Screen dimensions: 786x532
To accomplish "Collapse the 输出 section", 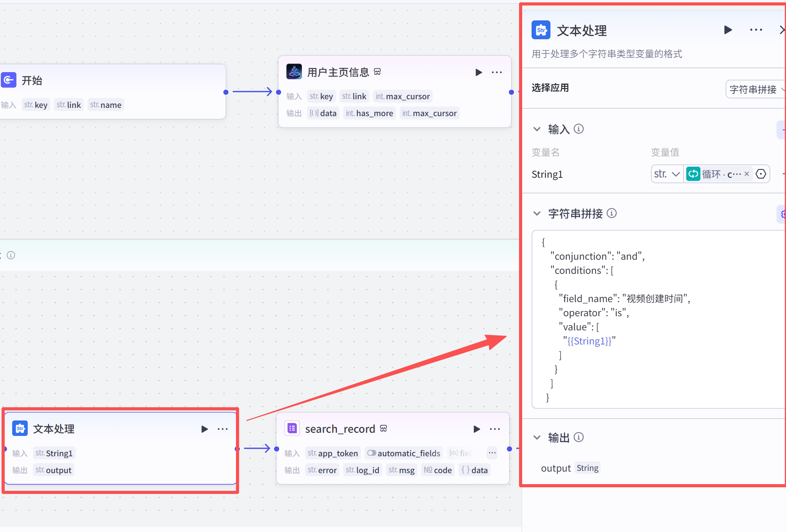I will (x=537, y=437).
